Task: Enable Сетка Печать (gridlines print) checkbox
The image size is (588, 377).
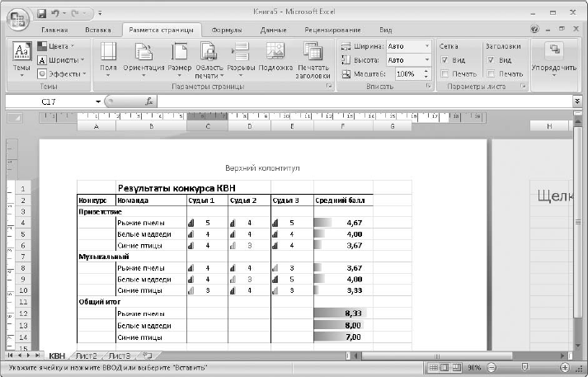Action: pos(445,73)
